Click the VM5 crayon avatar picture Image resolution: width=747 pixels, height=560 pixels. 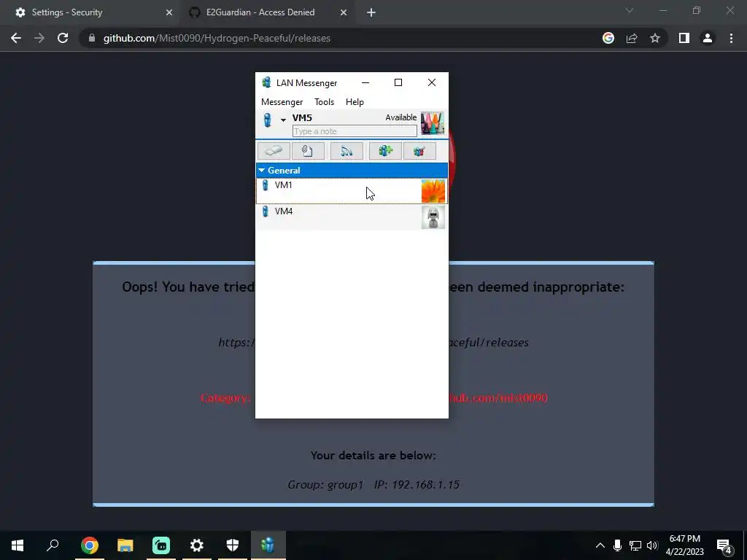click(x=433, y=123)
